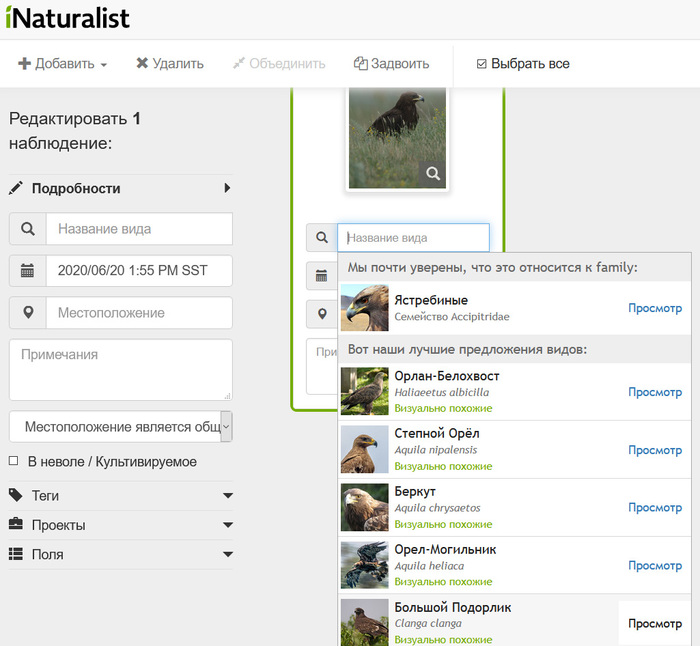Click the card species search magnifier icon
The image size is (700, 646).
[322, 238]
